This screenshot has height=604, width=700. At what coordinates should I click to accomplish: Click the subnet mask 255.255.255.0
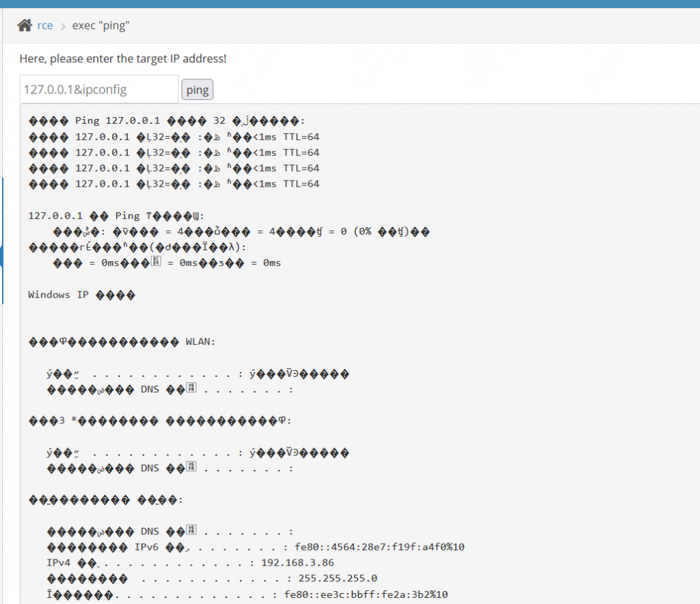330,579
